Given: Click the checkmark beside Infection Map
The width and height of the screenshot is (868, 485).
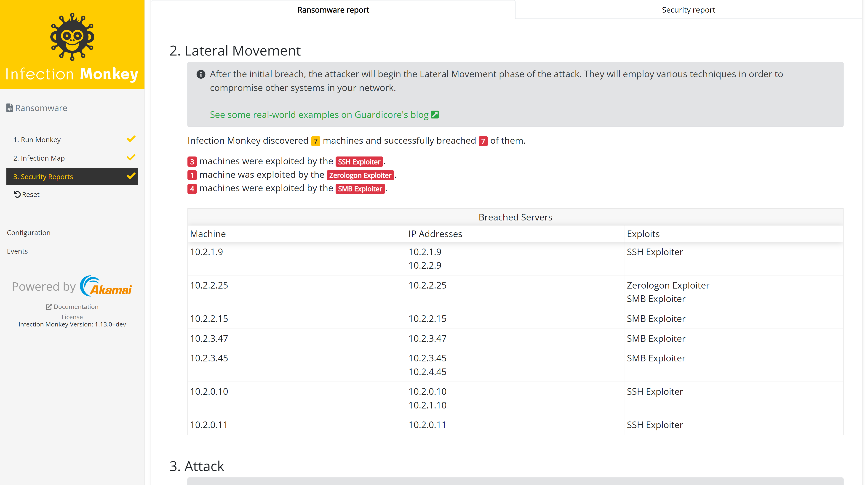Looking at the screenshot, I should (x=131, y=157).
